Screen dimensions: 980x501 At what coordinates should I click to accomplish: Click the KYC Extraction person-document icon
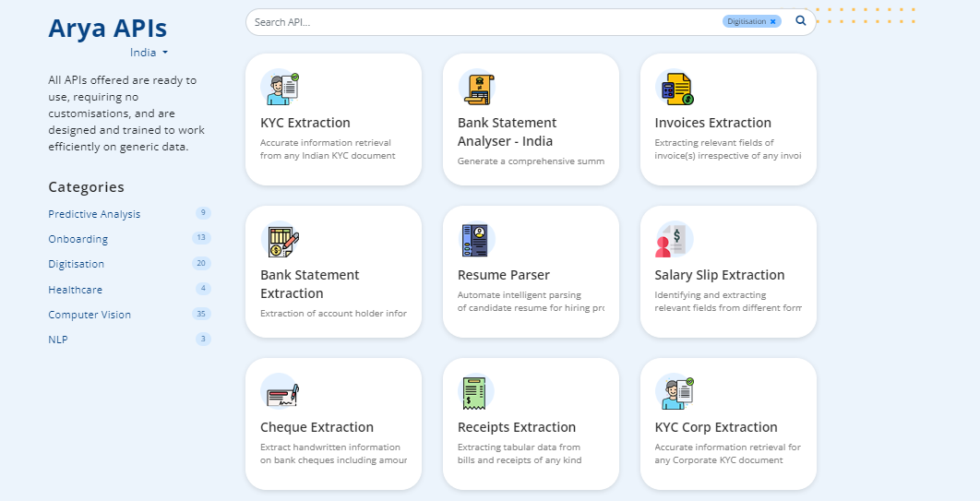tap(280, 88)
